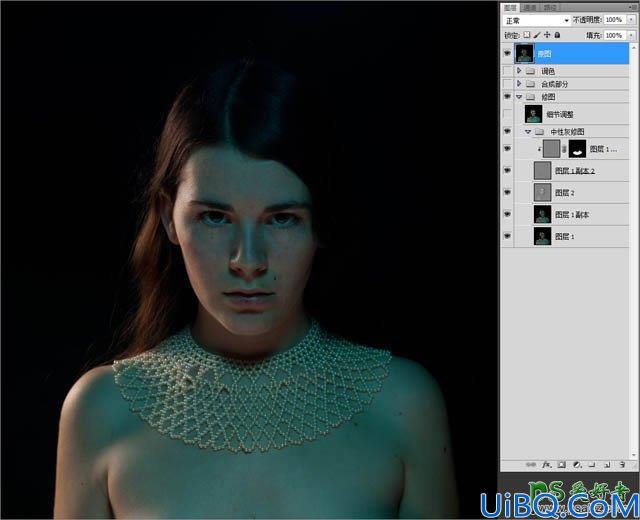Open the new adjustment layer icon
640x520 pixels.
point(577,464)
